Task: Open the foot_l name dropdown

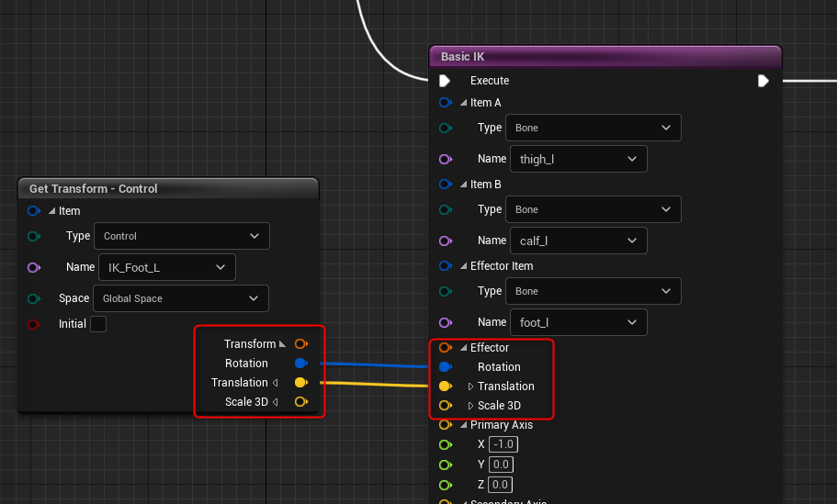Action: click(x=579, y=322)
